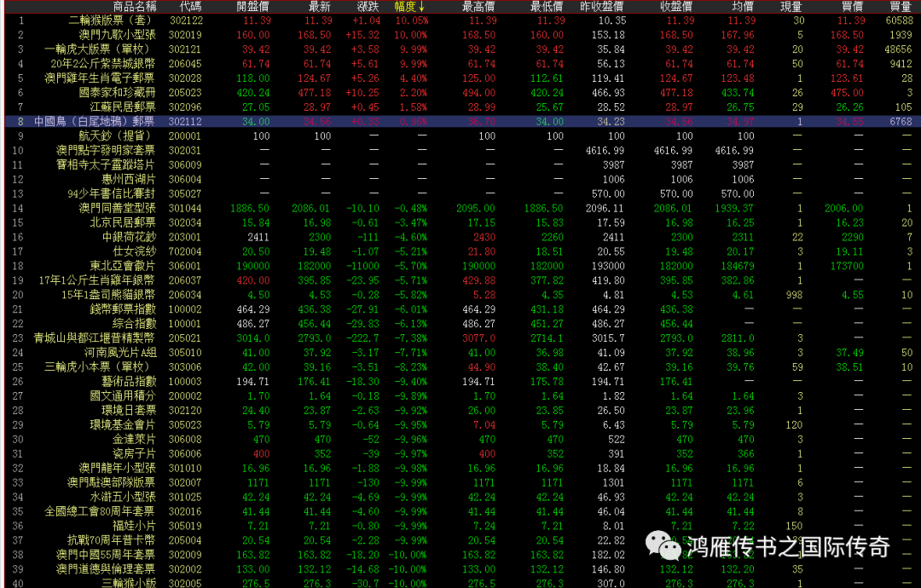Sort by the 均價 column header

click(743, 7)
